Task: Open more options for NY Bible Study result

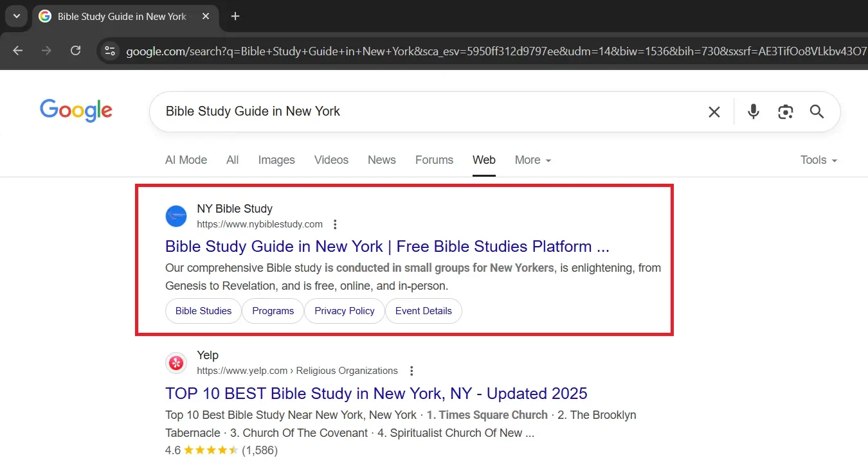Action: pyautogui.click(x=335, y=224)
